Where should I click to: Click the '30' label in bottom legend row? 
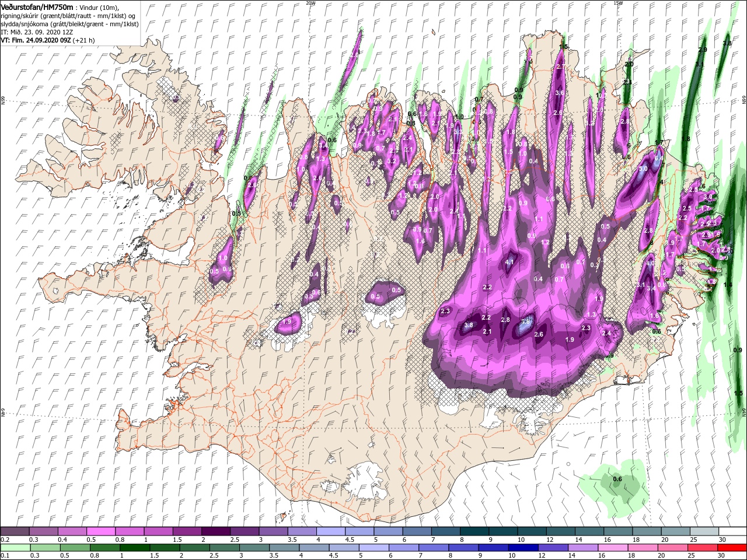coord(722,556)
